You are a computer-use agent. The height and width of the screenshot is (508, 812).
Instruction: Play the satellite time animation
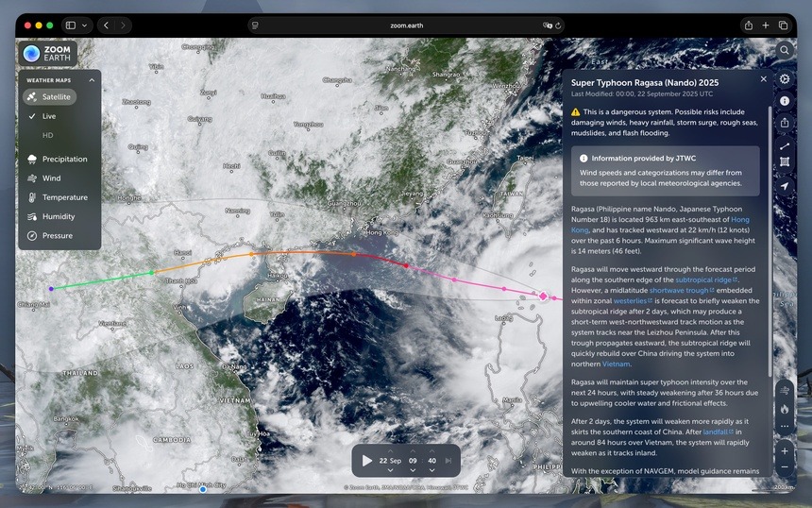(367, 461)
